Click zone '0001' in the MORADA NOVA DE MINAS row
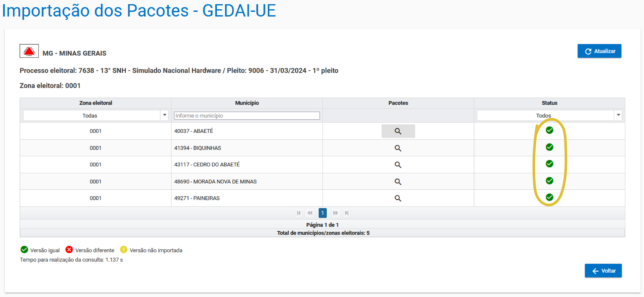Image resolution: width=644 pixels, height=297 pixels. click(x=96, y=181)
